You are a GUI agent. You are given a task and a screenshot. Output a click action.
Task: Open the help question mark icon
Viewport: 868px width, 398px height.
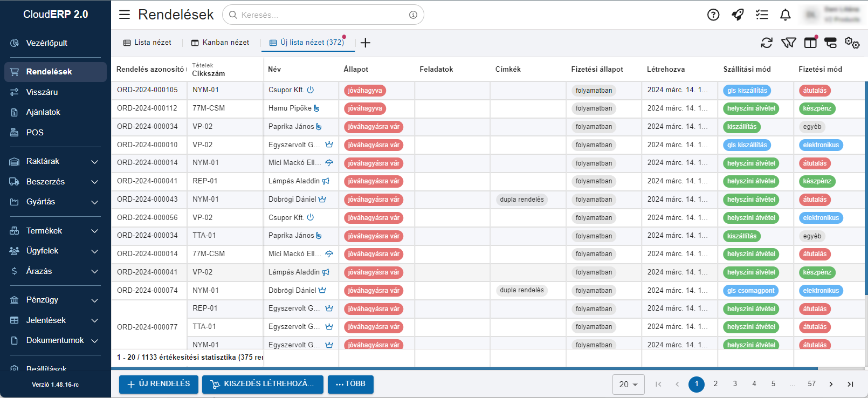[x=713, y=15]
